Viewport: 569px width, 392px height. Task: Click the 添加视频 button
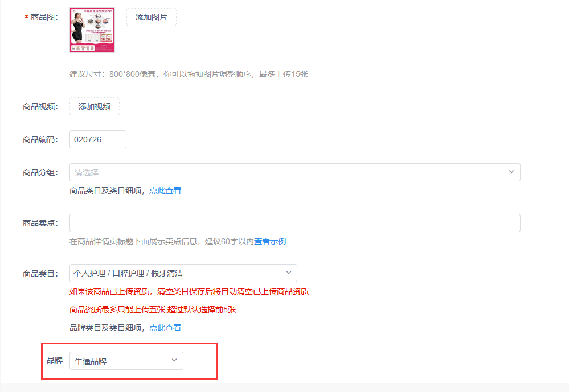click(x=95, y=106)
